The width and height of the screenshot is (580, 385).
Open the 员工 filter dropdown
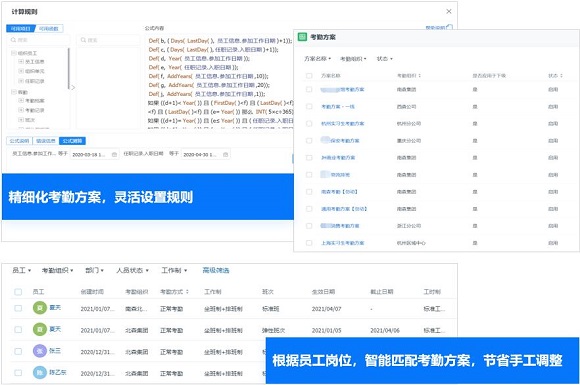(x=21, y=270)
